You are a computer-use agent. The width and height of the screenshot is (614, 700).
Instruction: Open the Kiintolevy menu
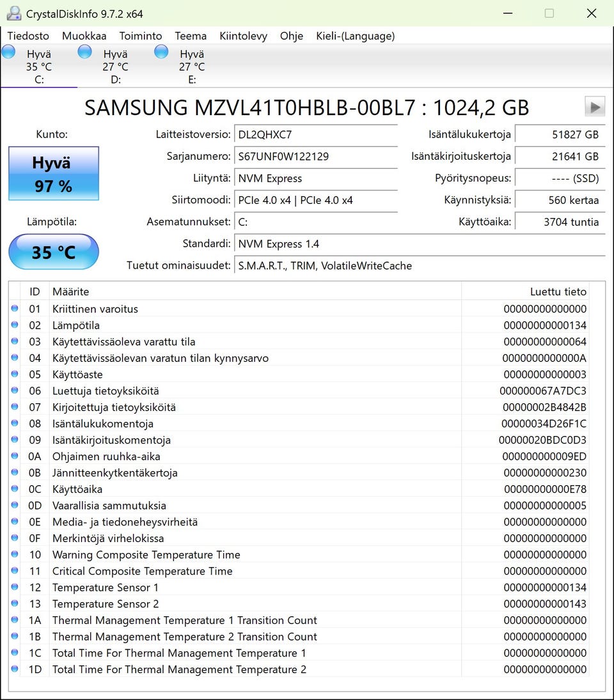tap(244, 36)
